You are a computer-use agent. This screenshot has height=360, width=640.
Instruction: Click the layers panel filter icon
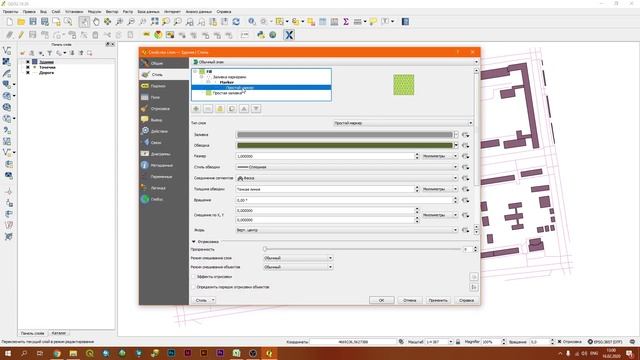coord(49,53)
